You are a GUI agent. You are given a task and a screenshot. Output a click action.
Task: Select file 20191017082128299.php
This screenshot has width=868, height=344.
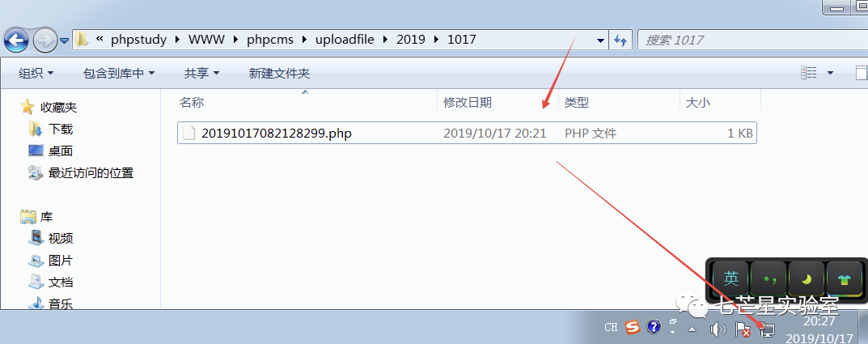(467, 133)
